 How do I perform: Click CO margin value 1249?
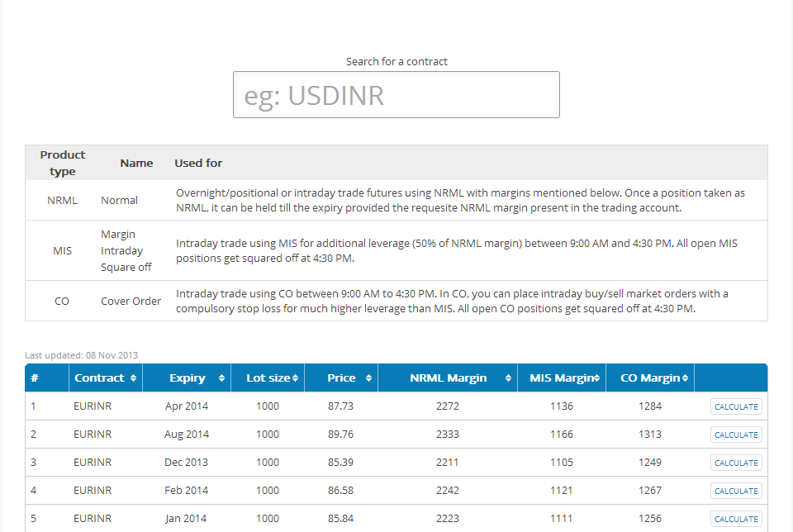(650, 463)
